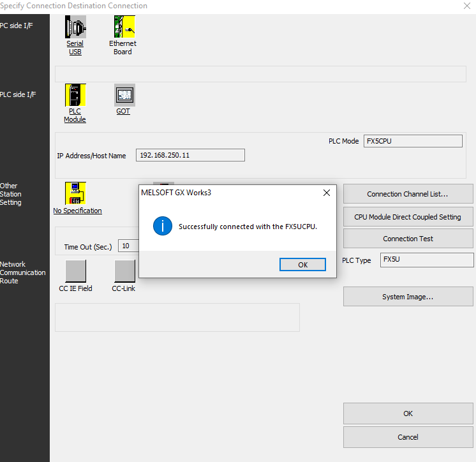
Task: Click the No Specification link label
Action: tap(77, 211)
